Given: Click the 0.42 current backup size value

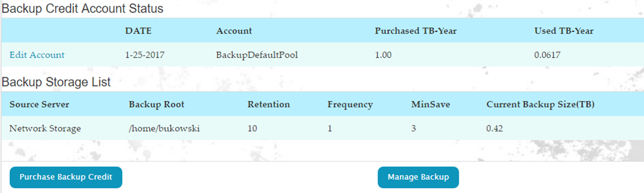Looking at the screenshot, I should 494,128.
